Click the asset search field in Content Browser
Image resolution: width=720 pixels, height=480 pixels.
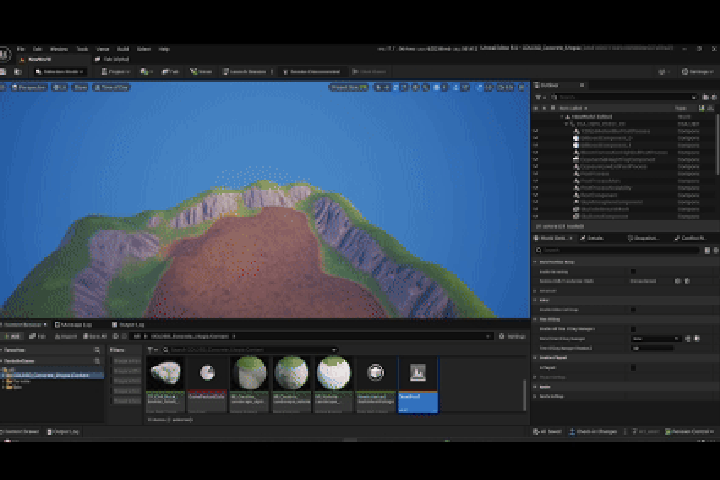(250, 350)
